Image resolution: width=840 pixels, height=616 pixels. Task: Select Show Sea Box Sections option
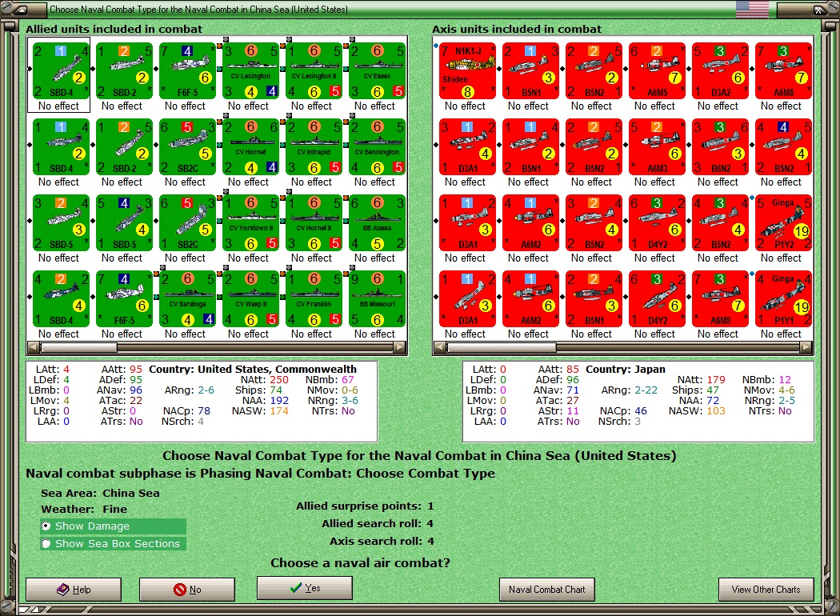(113, 544)
